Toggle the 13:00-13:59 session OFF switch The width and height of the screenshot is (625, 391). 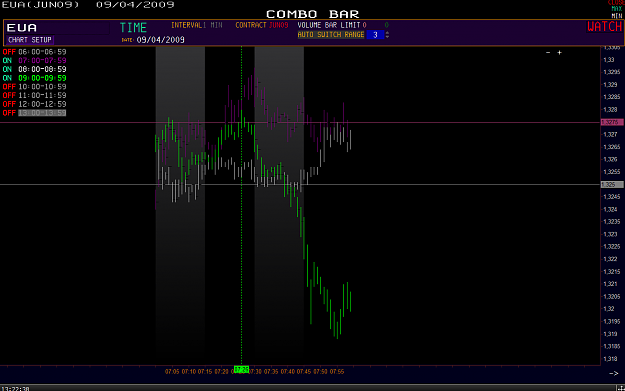point(9,113)
